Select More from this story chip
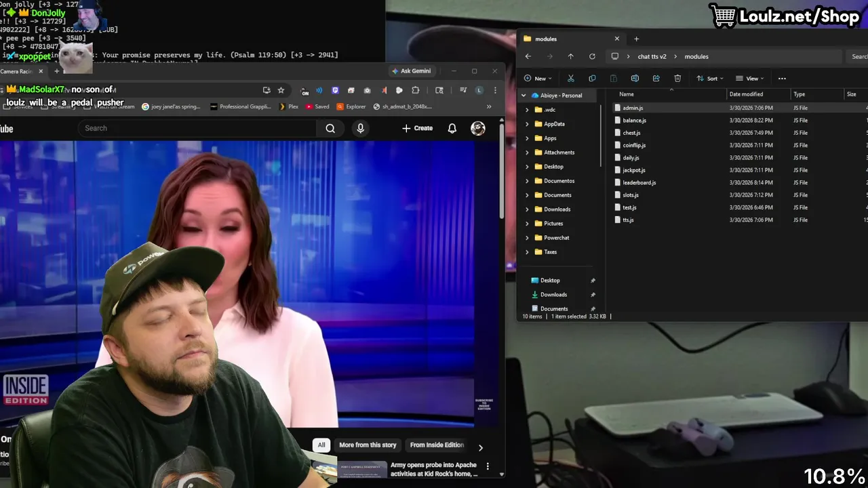Image resolution: width=868 pixels, height=488 pixels. [x=368, y=445]
